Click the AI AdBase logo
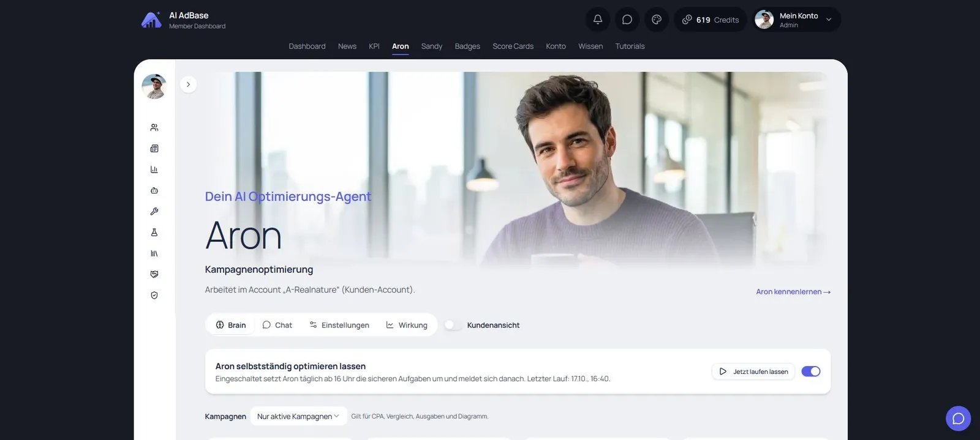Screen dimensions: 980x440 point(151,20)
